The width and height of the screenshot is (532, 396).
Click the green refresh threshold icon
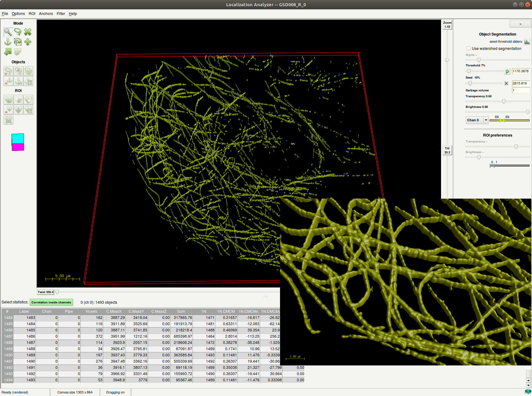pos(507,71)
